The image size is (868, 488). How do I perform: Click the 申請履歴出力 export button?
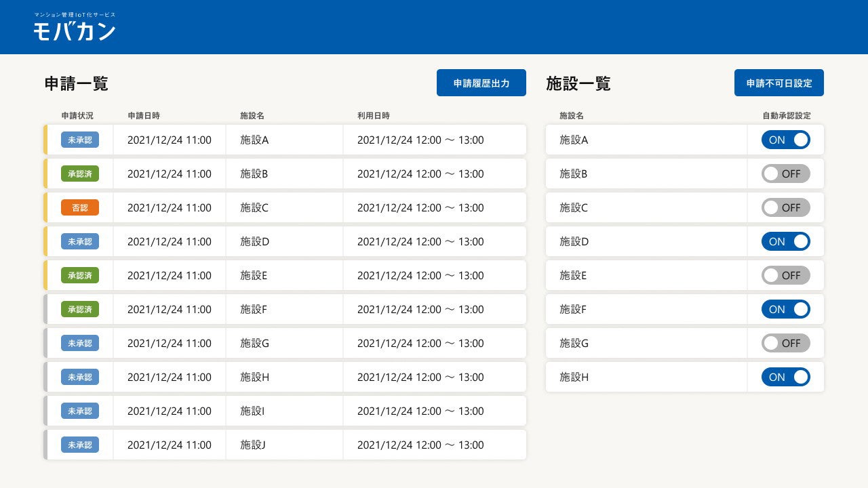coord(481,83)
